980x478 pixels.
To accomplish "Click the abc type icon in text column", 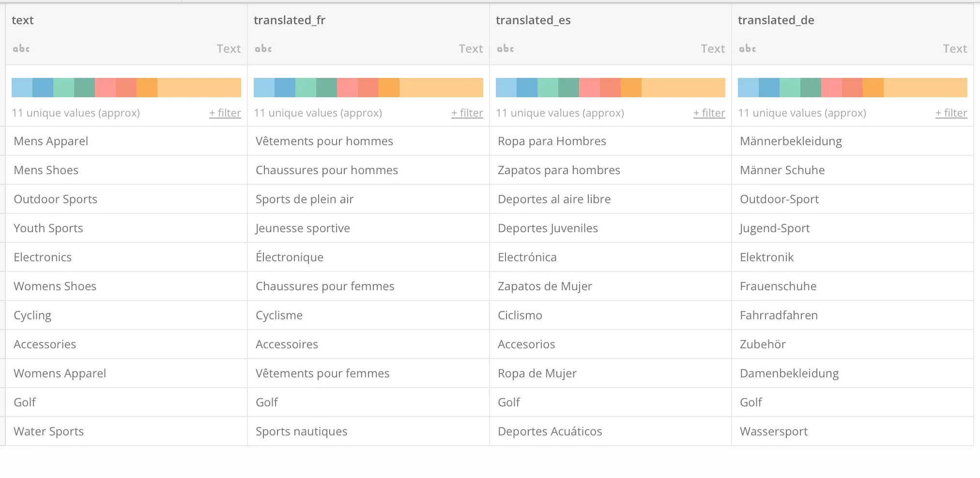I will 21,49.
